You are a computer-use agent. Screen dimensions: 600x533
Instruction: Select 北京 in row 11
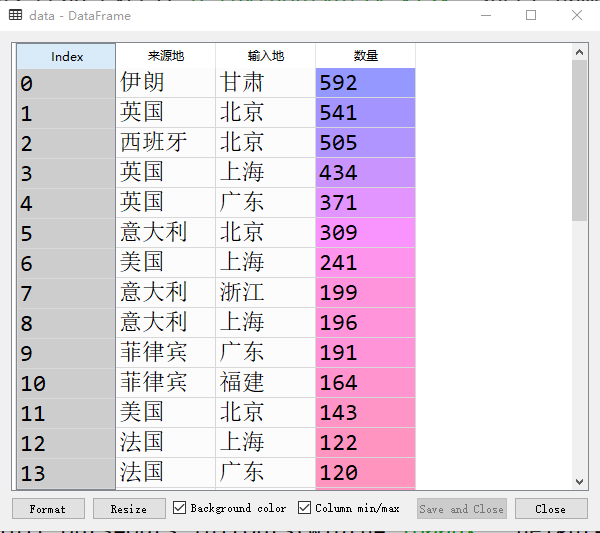tap(266, 412)
